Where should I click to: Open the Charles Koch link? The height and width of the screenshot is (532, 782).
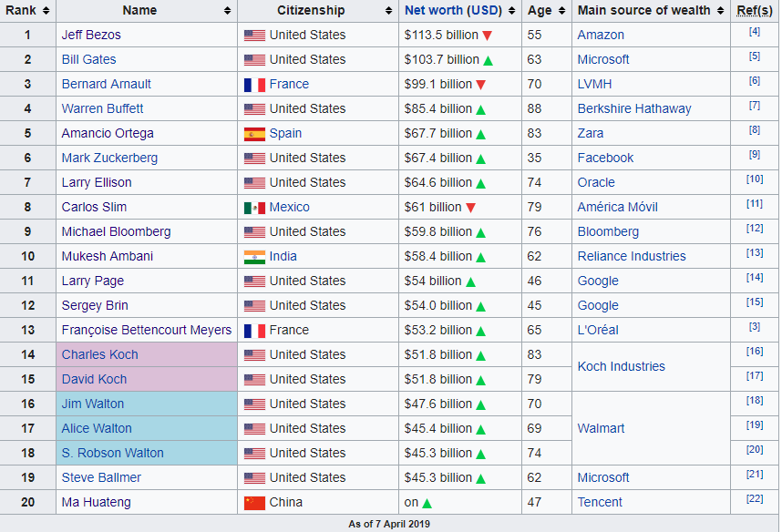click(99, 354)
